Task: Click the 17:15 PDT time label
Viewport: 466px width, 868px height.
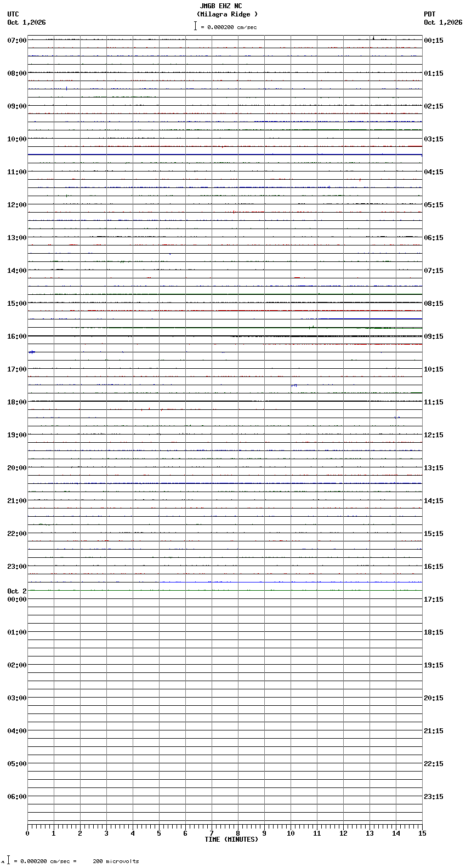Action: pyautogui.click(x=434, y=599)
